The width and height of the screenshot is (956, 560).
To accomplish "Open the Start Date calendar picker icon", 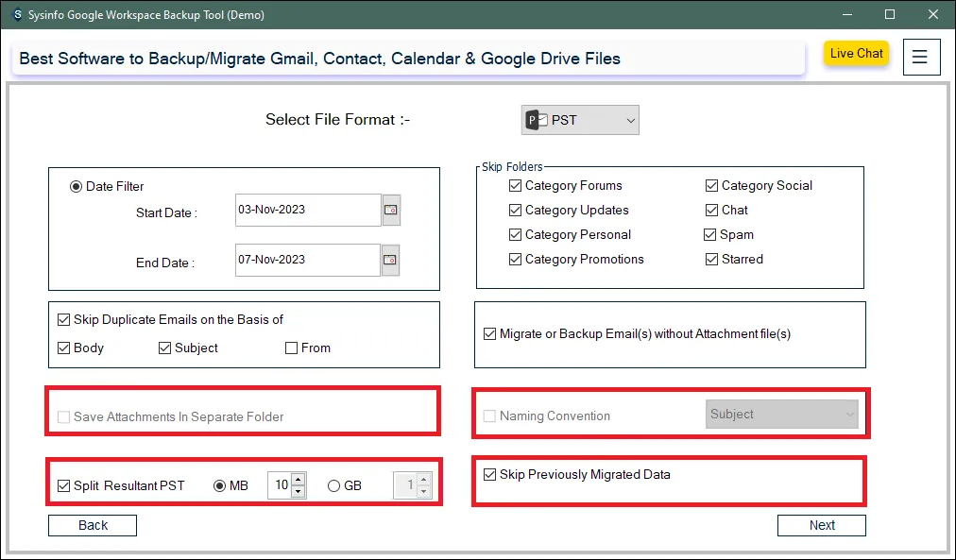I will [391, 210].
